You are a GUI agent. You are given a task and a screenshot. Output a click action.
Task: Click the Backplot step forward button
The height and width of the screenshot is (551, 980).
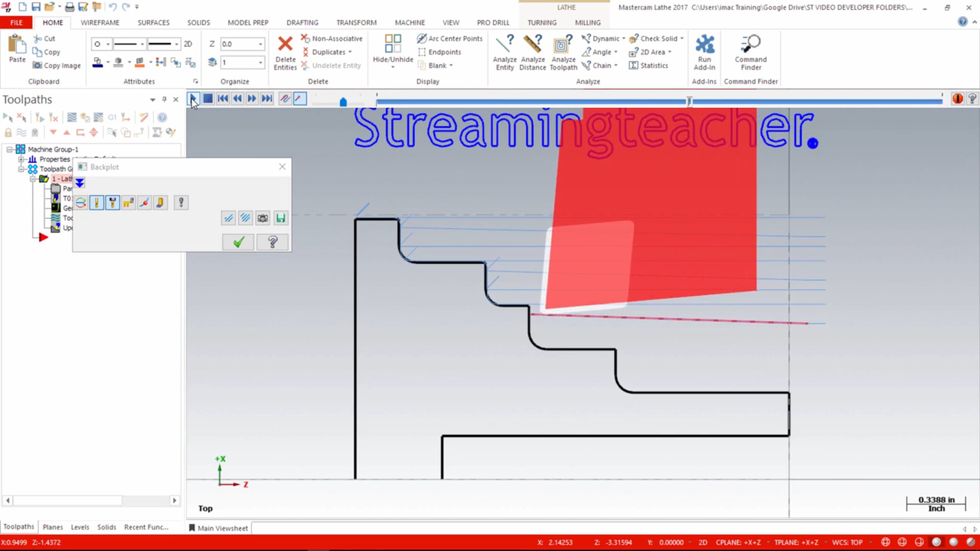point(252,99)
